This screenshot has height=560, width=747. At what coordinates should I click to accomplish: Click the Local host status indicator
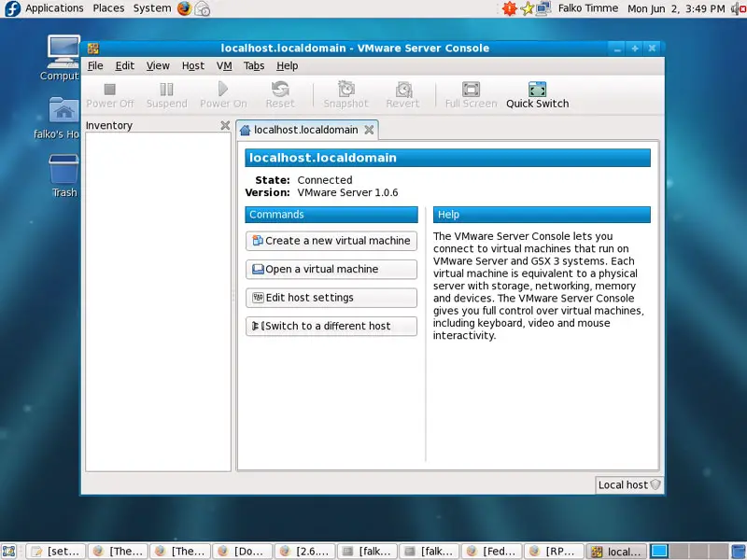[628, 484]
